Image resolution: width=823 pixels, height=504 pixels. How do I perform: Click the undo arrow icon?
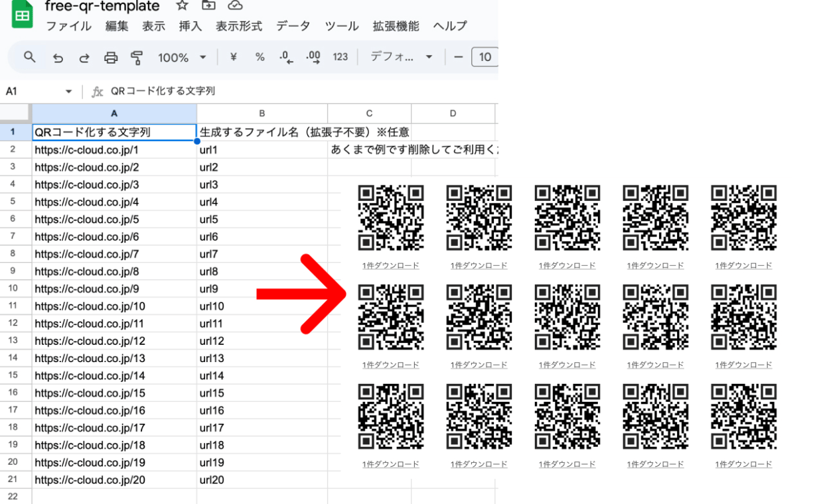[x=58, y=58]
